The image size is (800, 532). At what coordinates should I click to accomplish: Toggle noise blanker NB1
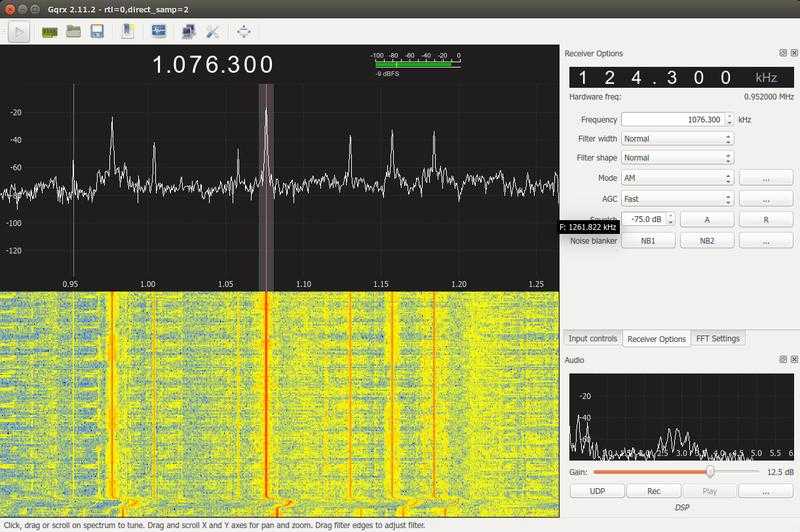648,241
